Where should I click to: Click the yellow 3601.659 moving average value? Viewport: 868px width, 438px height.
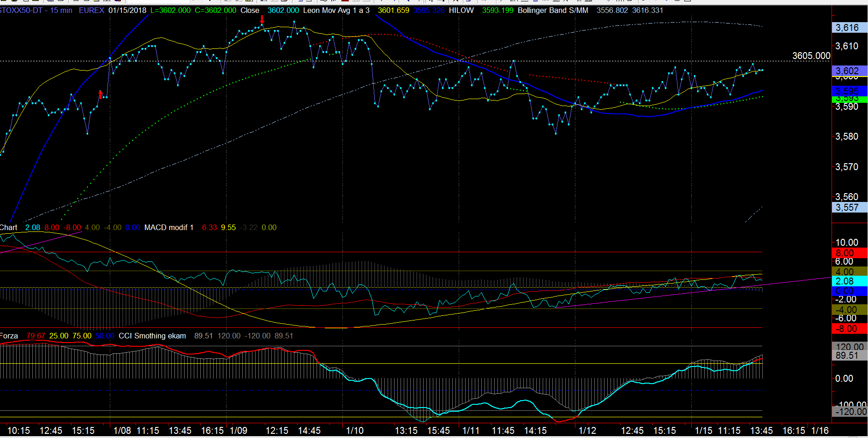tap(393, 10)
